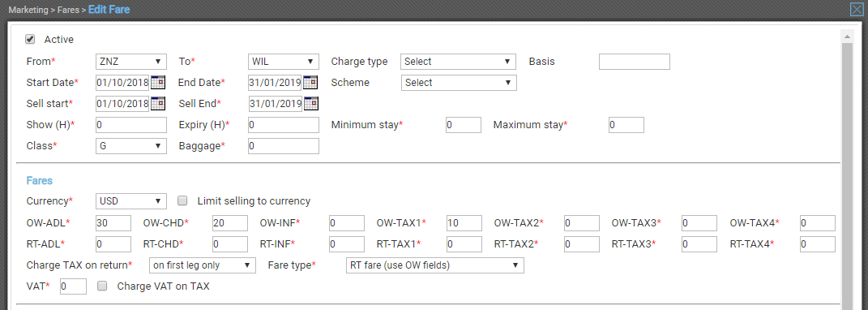868x310 pixels.
Task: Open the End Date calendar picker
Action: [310, 83]
